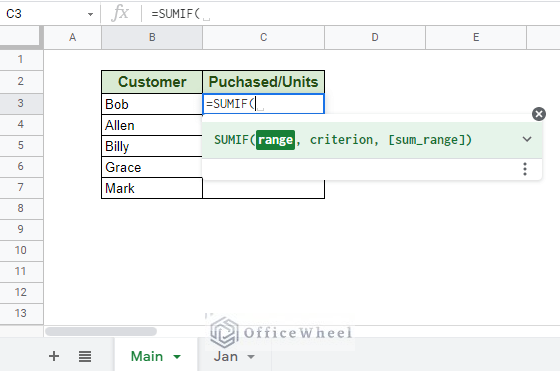The height and width of the screenshot is (371, 560).
Task: Open the formula popup three-dot menu
Action: coord(525,169)
